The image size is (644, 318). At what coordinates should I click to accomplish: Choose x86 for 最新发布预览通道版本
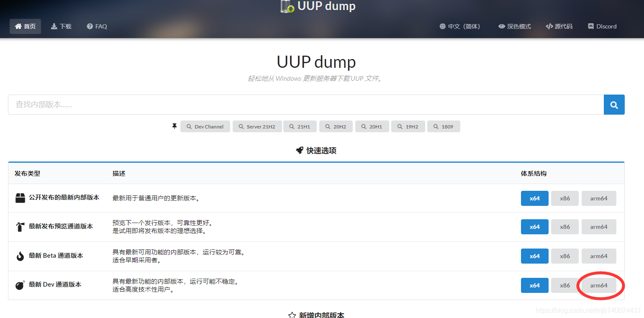pyautogui.click(x=565, y=227)
